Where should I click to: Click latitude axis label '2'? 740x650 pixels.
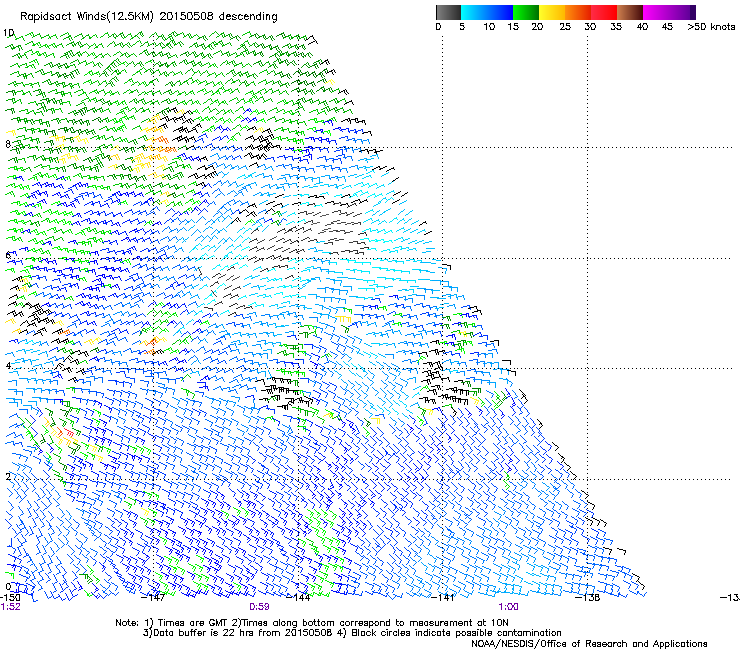[x=8, y=476]
